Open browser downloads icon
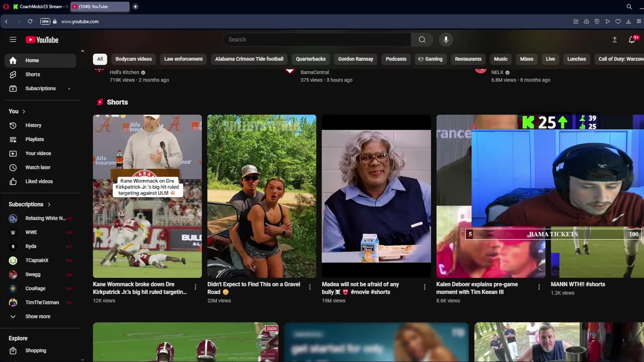 (x=628, y=22)
